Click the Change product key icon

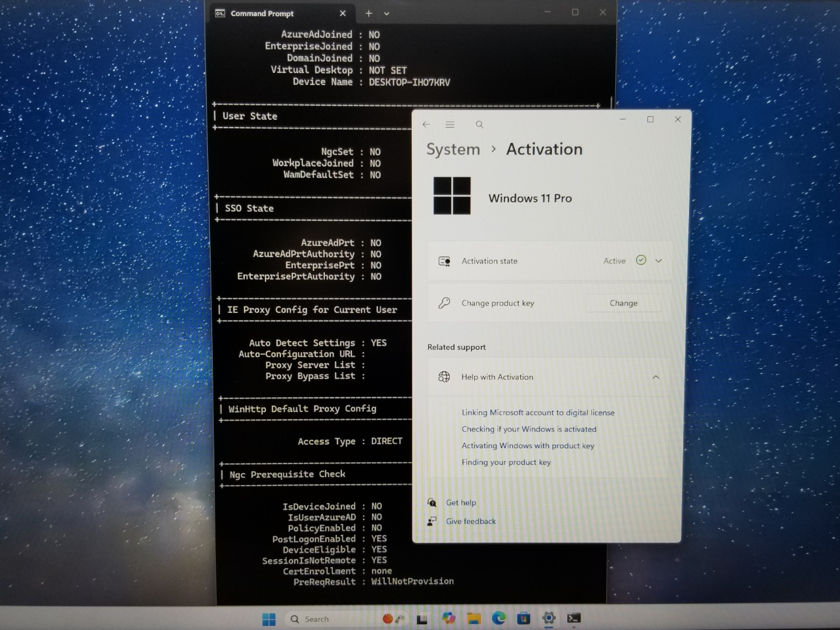point(444,303)
